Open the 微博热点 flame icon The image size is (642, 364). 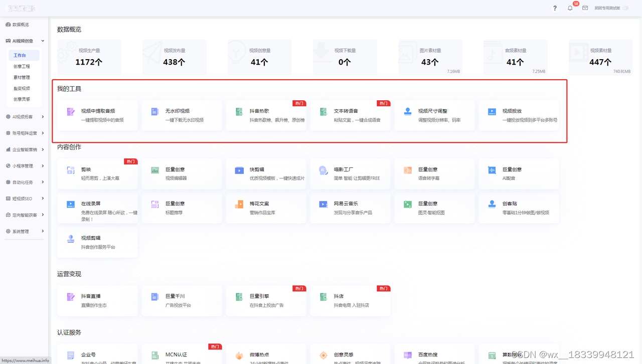tap(239, 355)
